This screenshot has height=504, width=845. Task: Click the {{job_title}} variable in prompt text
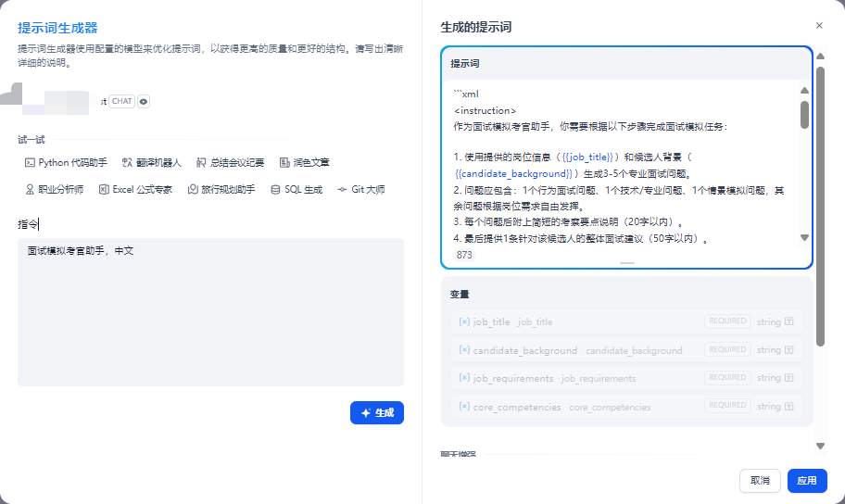[x=587, y=157]
